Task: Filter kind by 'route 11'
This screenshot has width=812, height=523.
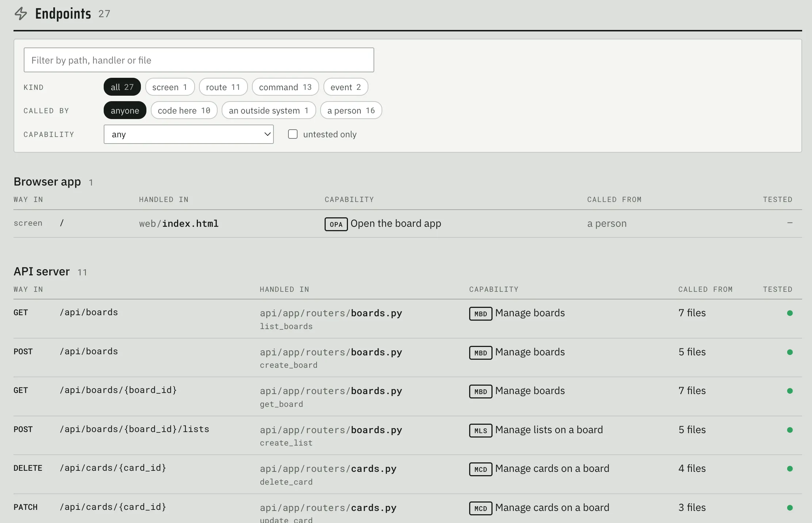Action: 223,87
